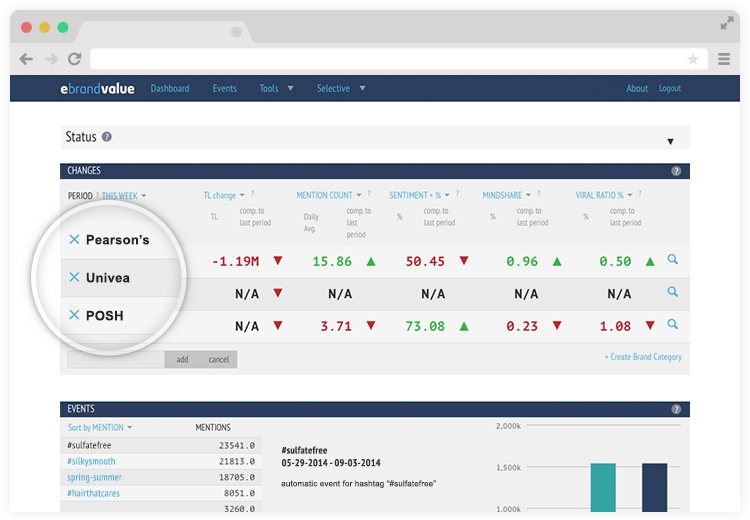Click the cancel button
This screenshot has width=750, height=520.
[x=219, y=360]
